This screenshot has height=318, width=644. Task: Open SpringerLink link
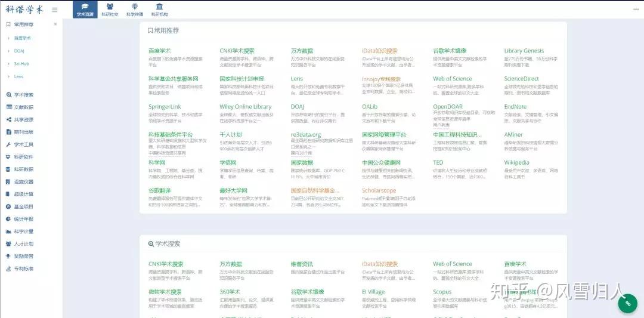point(165,107)
